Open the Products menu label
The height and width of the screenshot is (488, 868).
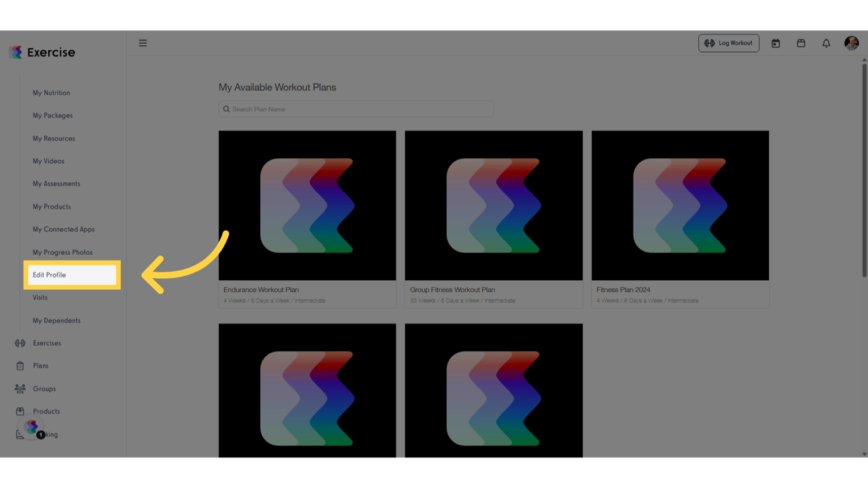(x=46, y=412)
